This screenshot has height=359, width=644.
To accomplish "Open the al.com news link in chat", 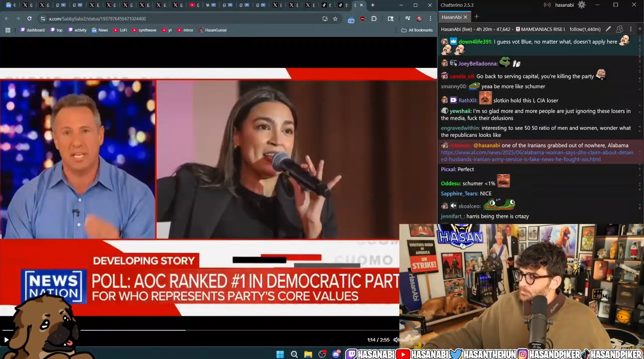I will (x=537, y=156).
